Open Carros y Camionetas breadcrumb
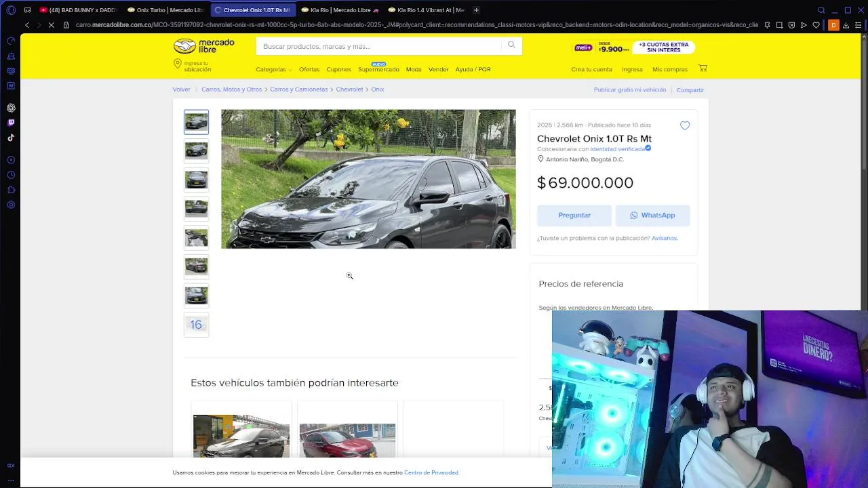This screenshot has width=868, height=488. (x=298, y=89)
